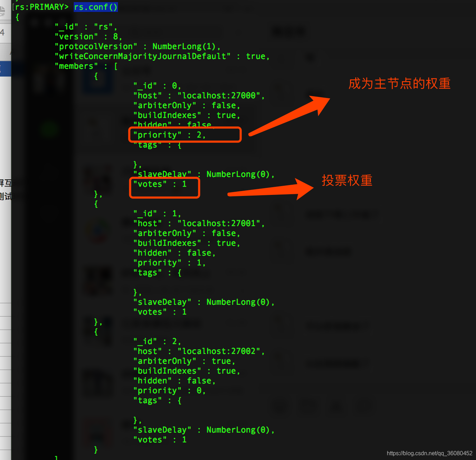Click the "members" : [ array opening line
Screen dimensions: 476x460
click(x=86, y=66)
